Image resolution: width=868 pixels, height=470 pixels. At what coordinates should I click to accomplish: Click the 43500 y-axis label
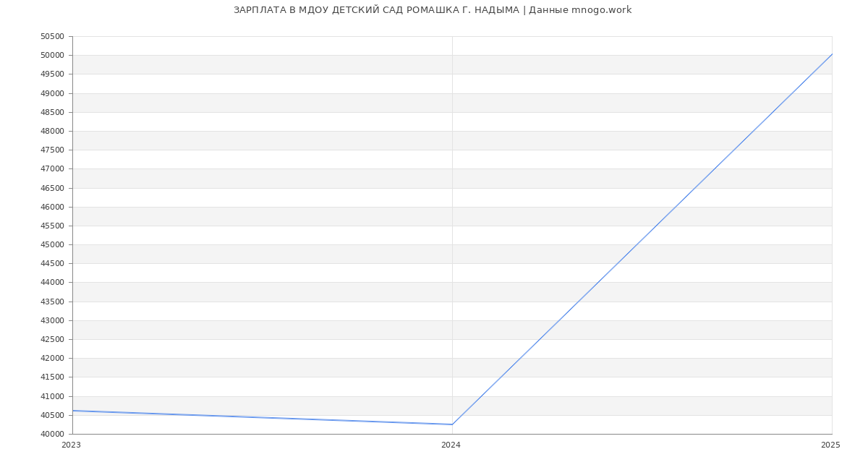pos(52,302)
